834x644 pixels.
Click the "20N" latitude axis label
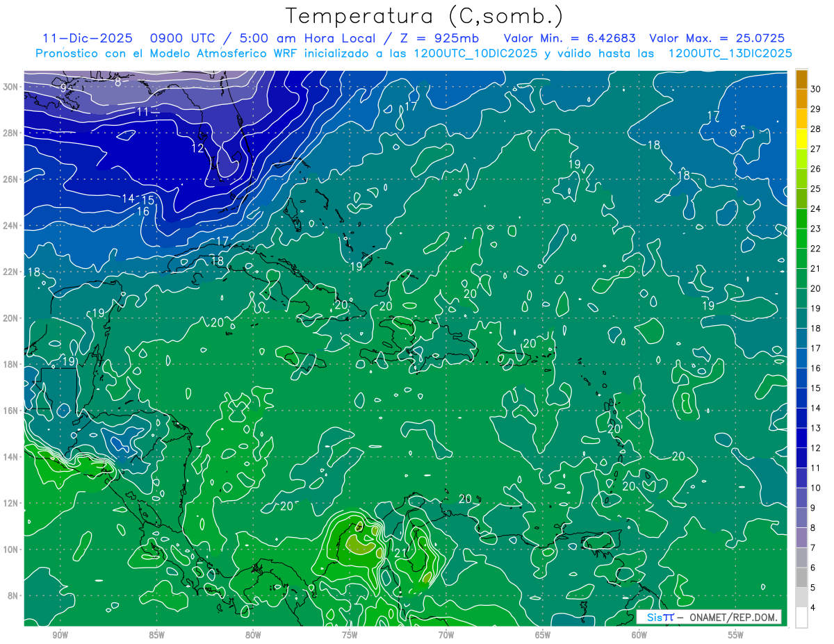[x=11, y=318]
